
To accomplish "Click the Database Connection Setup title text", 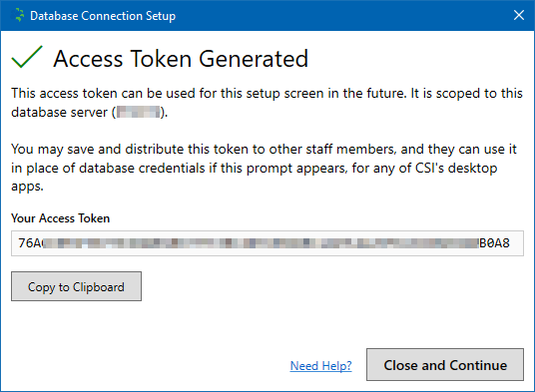I will 103,16.
